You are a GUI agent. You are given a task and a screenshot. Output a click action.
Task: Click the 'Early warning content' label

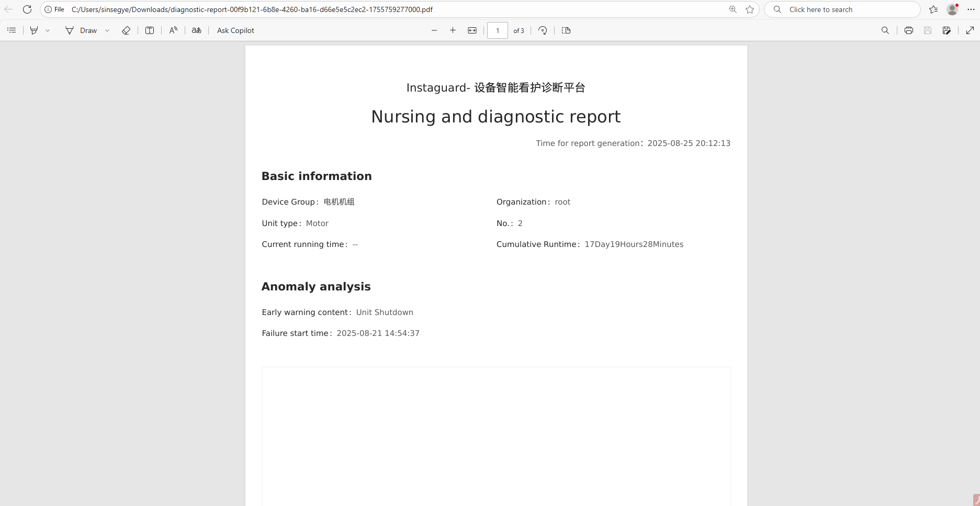click(x=305, y=312)
